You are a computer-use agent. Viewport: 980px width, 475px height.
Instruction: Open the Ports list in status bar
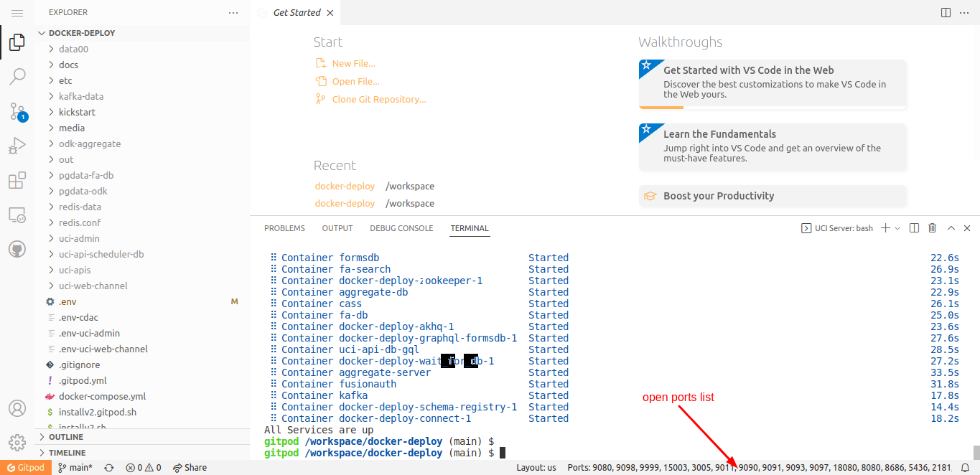(x=759, y=468)
